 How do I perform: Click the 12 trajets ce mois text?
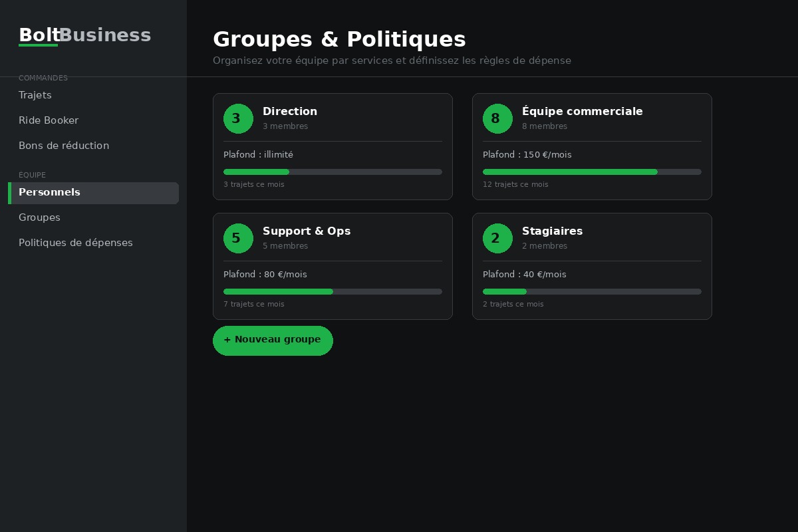(515, 184)
